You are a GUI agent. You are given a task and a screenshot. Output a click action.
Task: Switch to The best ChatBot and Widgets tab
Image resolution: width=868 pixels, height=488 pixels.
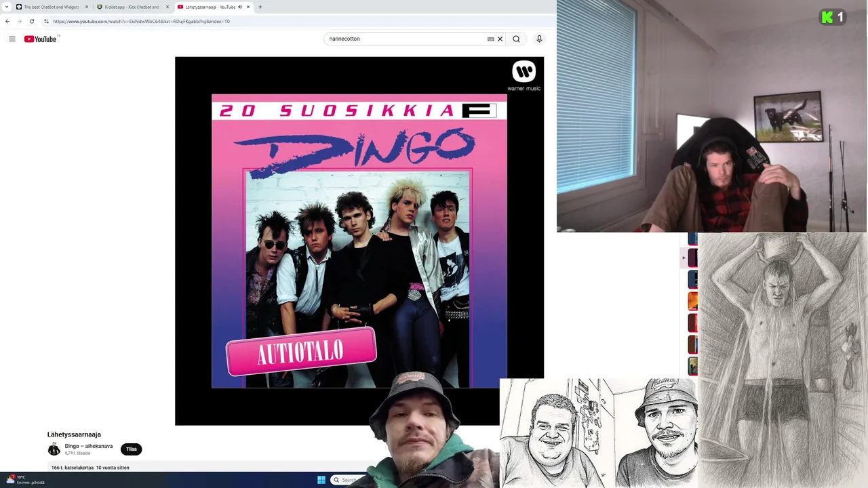[51, 7]
